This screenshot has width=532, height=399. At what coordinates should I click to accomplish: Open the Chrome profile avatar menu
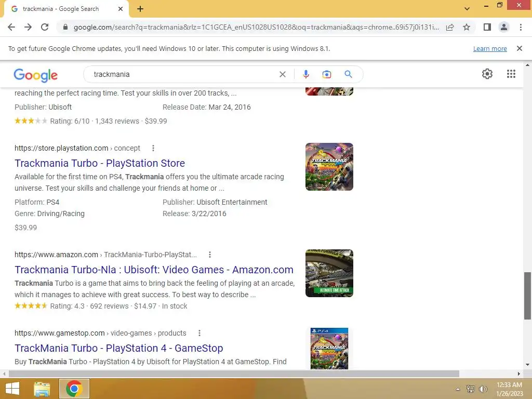click(504, 27)
